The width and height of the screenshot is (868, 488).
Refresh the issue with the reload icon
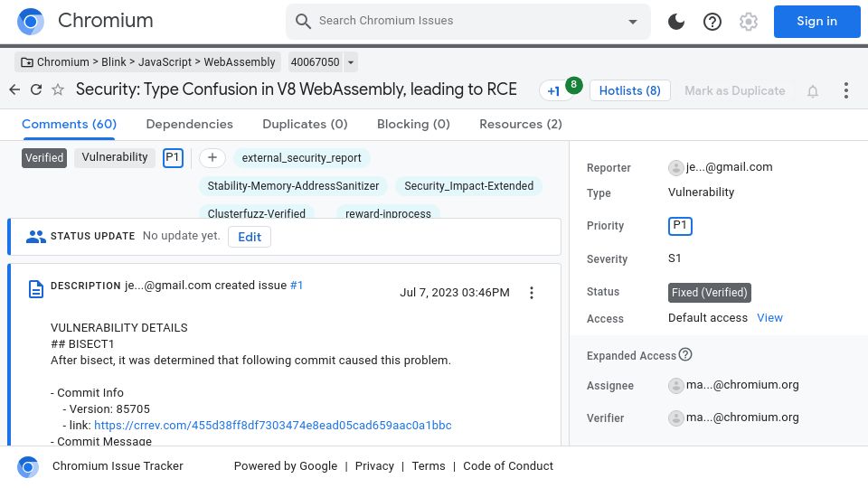(x=36, y=89)
